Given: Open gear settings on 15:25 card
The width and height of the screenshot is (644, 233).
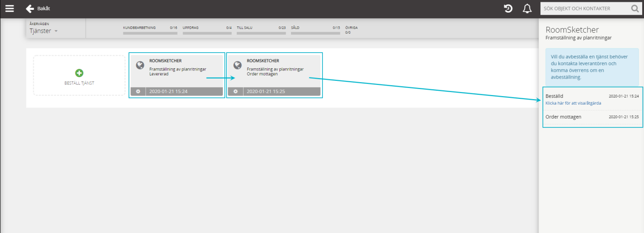Looking at the screenshot, I should (236, 91).
